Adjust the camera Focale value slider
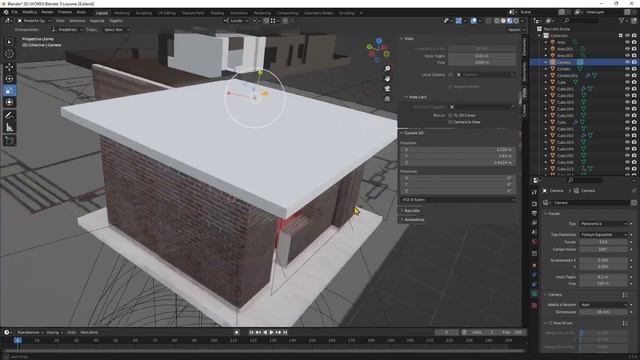640x360 pixels. point(603,242)
